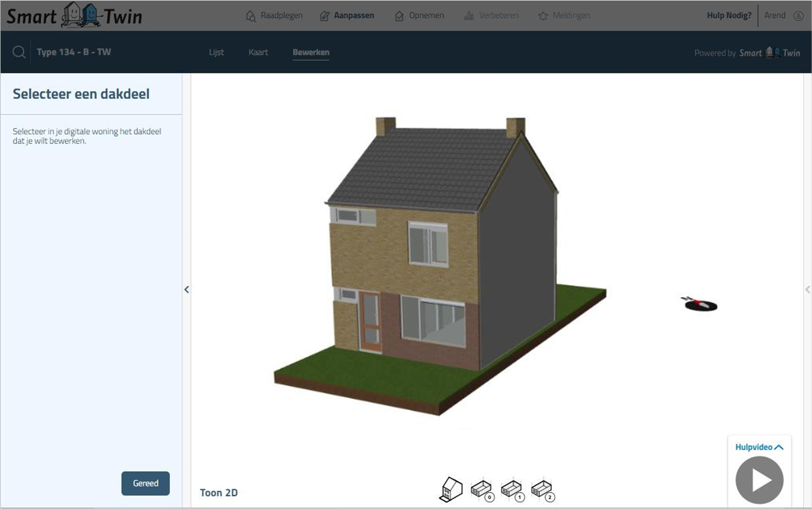Open the Opnemen menu
This screenshot has height=509, width=812.
(419, 16)
